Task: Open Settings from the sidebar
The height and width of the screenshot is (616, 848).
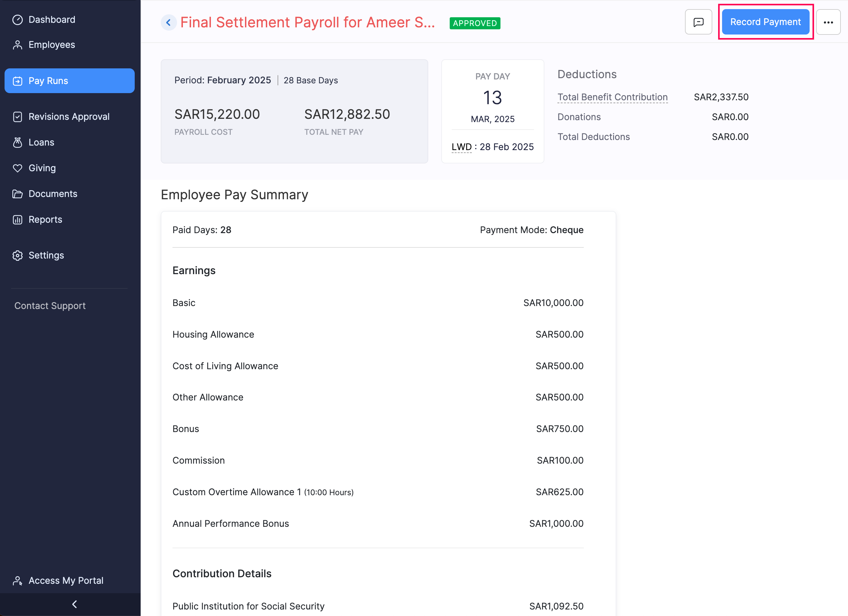Action: 46,255
